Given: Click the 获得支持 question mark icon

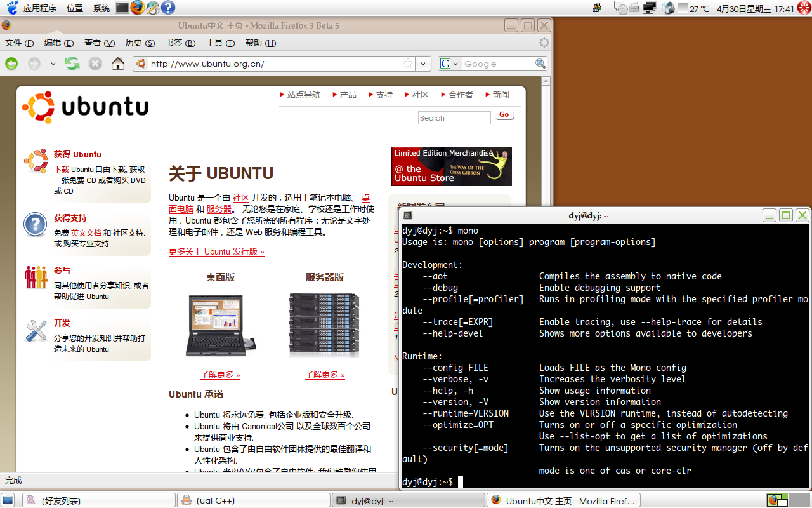Looking at the screenshot, I should point(36,224).
